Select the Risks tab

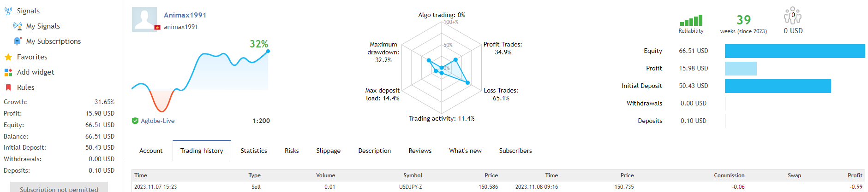point(292,151)
